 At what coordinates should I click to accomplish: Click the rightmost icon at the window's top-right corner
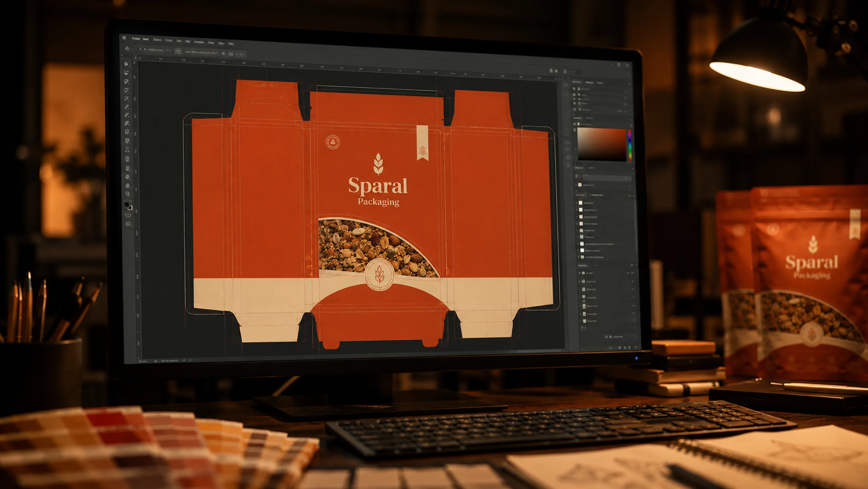pos(627,65)
